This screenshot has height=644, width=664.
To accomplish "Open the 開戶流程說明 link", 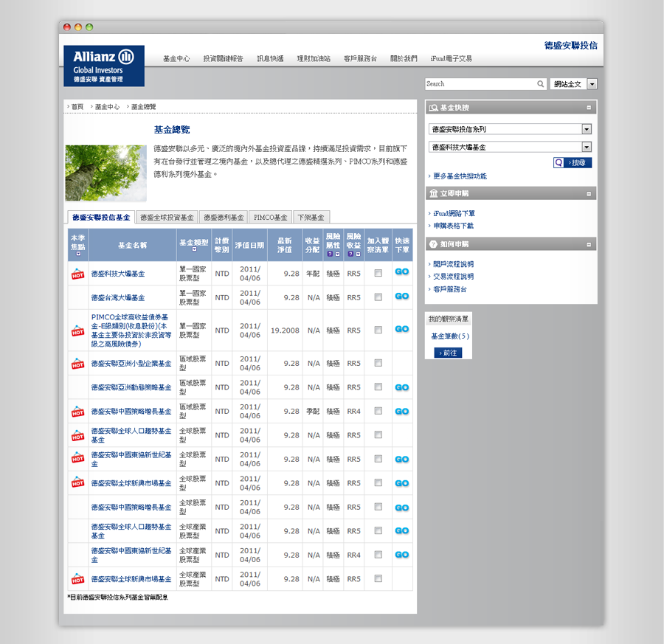I will point(453,264).
